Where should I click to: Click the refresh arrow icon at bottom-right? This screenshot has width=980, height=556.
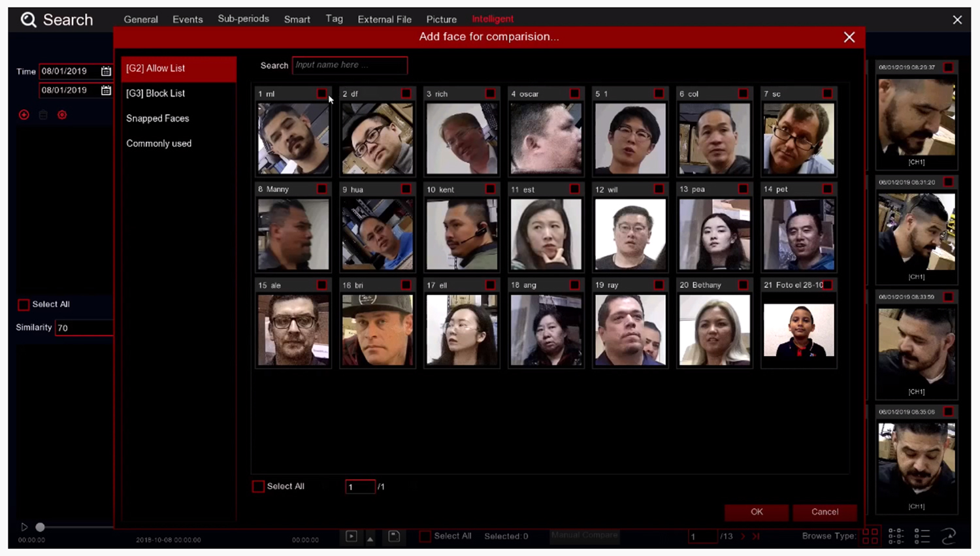tap(949, 536)
